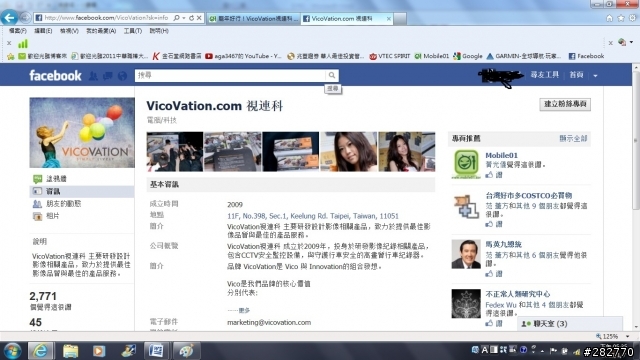
Task: Open the browser home icon
Action: coord(609,18)
